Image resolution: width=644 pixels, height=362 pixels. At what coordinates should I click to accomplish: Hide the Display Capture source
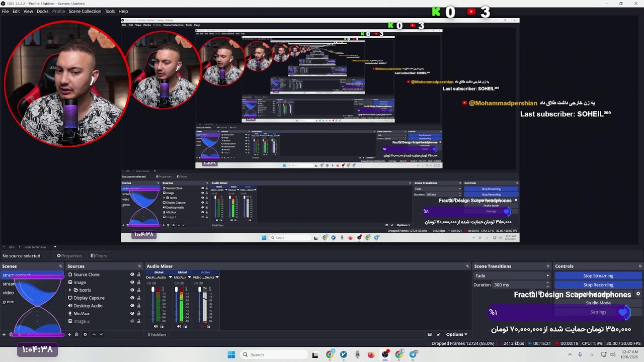click(132, 298)
